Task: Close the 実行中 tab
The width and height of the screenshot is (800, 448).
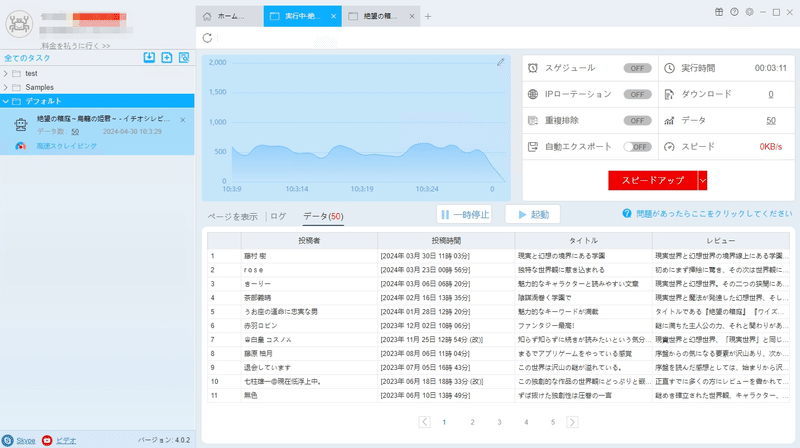Action: (x=333, y=16)
